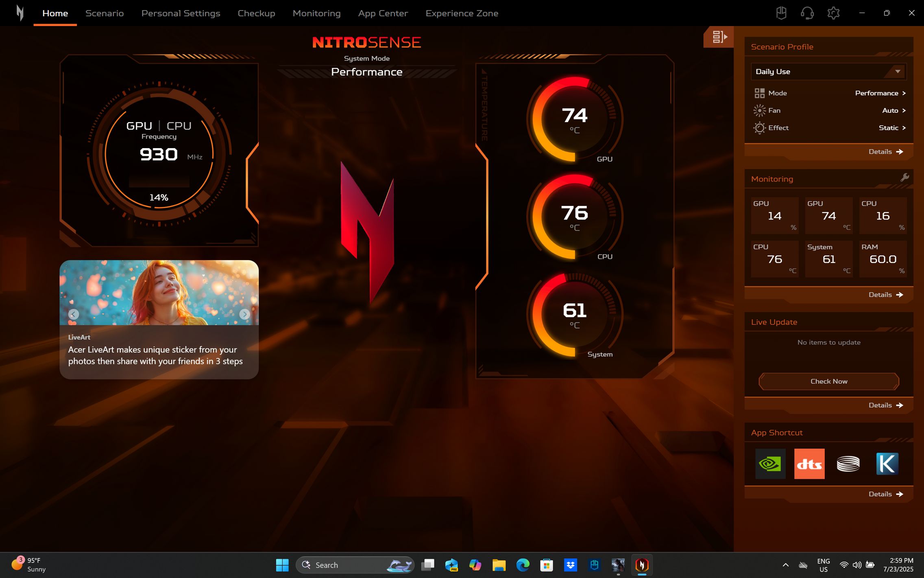Click the Monitoring wrench icon
Viewport: 924px width, 578px height.
tap(904, 177)
